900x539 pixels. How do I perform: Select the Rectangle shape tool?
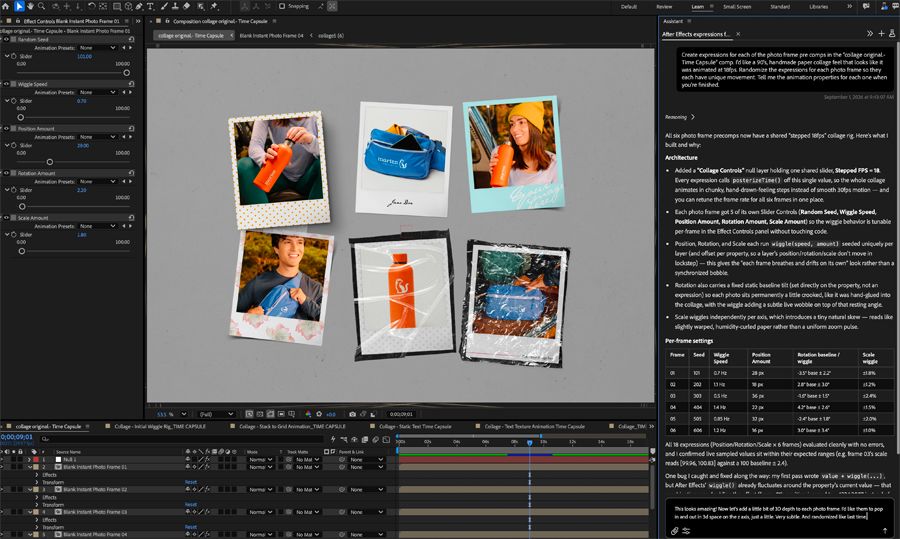[117, 6]
